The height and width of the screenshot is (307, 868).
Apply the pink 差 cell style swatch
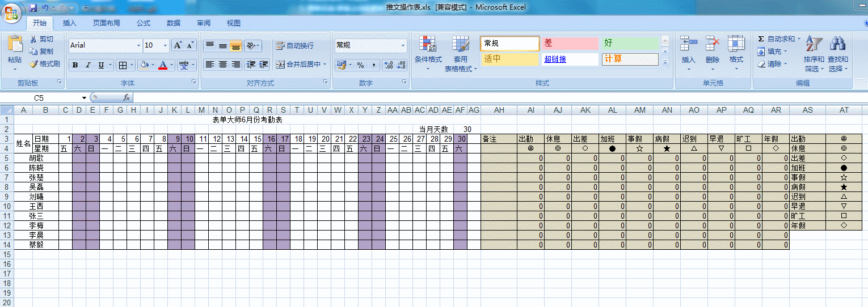point(570,43)
